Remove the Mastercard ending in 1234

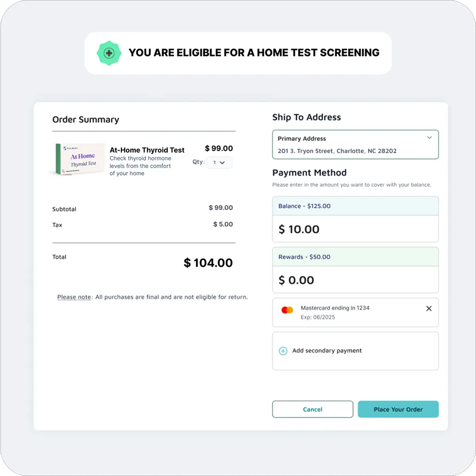(x=429, y=308)
